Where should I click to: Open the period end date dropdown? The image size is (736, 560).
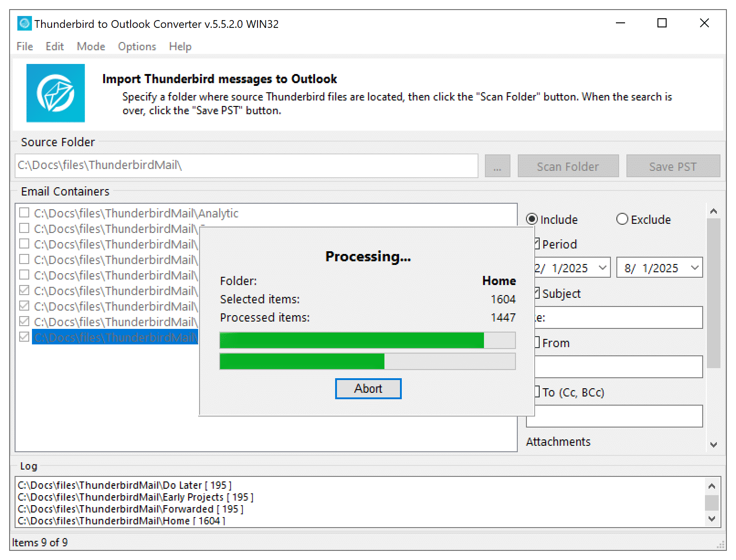click(694, 268)
